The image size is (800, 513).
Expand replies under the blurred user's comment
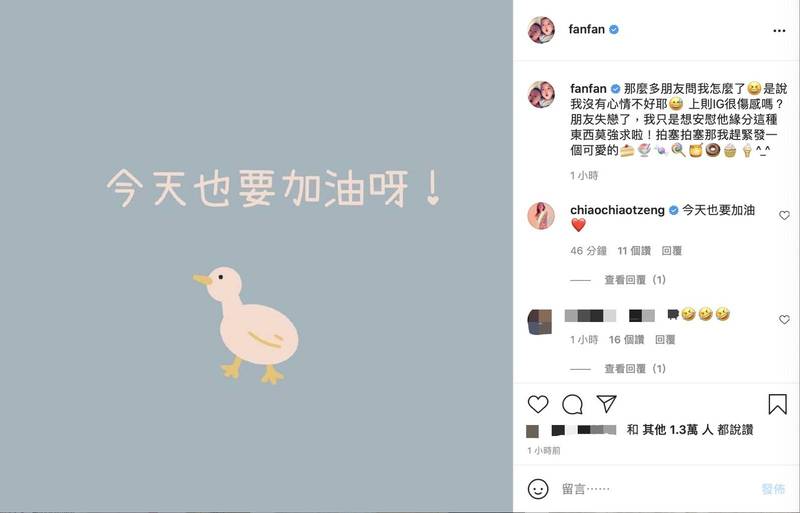(x=635, y=369)
